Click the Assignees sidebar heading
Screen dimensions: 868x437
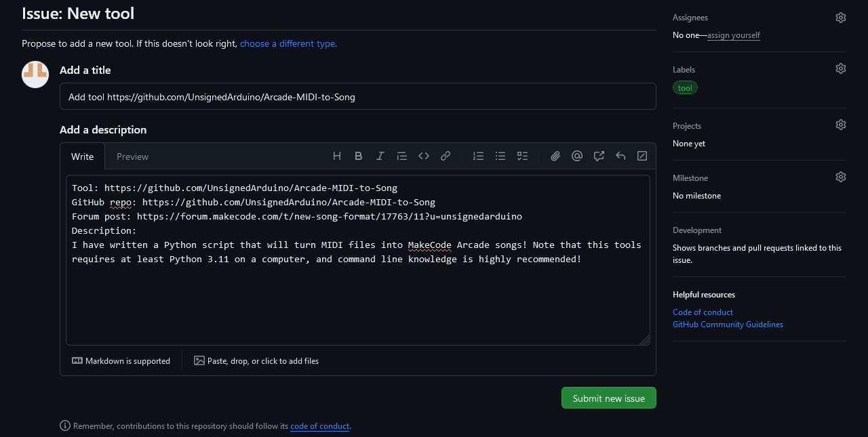click(x=690, y=18)
